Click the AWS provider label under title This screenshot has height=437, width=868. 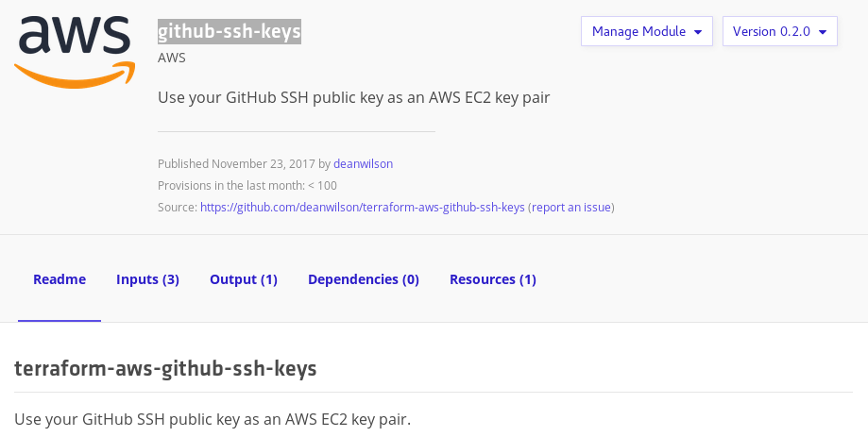coord(172,58)
